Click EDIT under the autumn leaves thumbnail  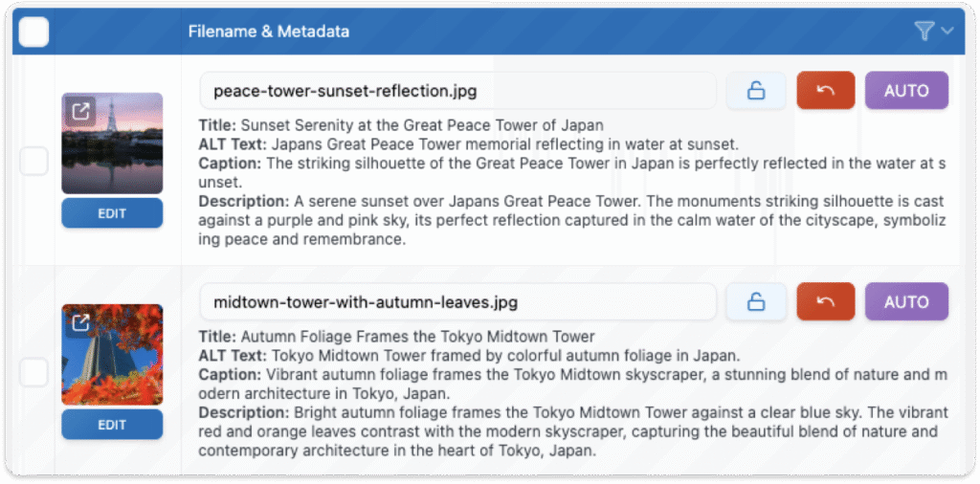point(112,425)
